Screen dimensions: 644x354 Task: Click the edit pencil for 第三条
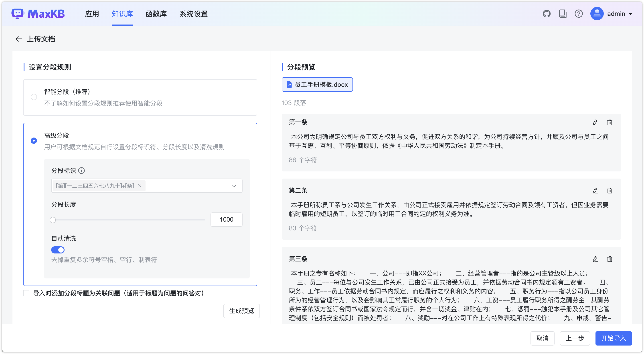[x=595, y=259]
